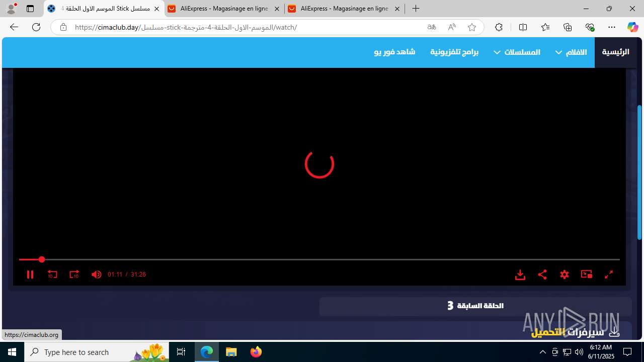Close the second AliExpress tab
The width and height of the screenshot is (644, 362).
(x=397, y=9)
